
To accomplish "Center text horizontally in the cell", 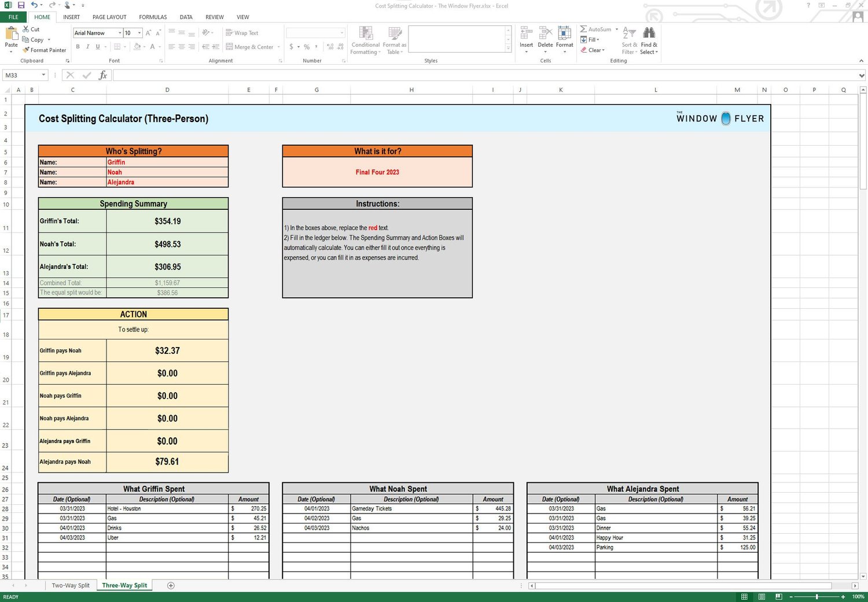I will 182,47.
